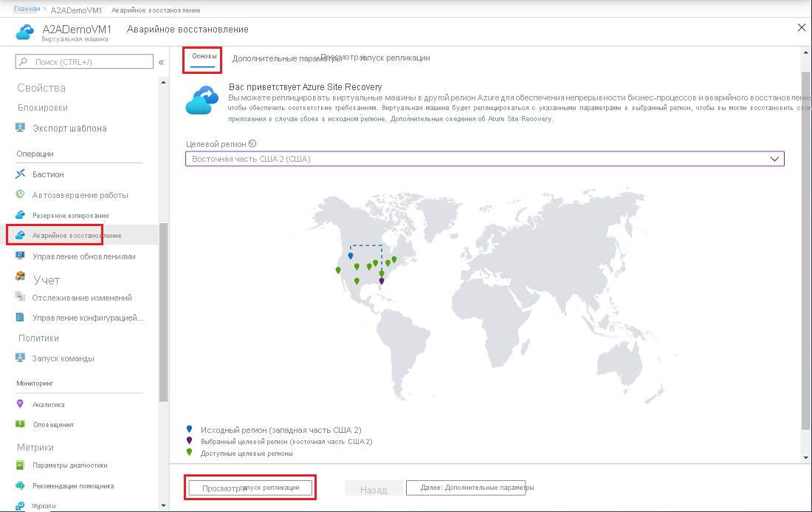Open the Целевой регион dropdown
This screenshot has height=512, width=812.
485,159
